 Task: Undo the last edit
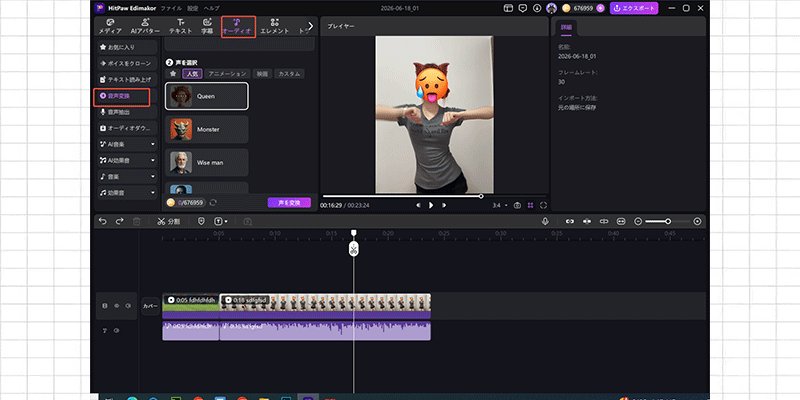[x=103, y=221]
